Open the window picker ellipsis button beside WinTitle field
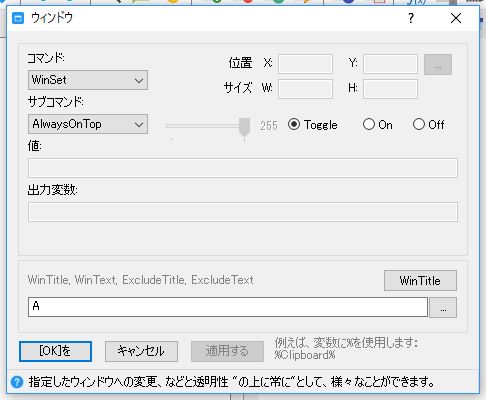Image resolution: width=486 pixels, height=400 pixels. click(443, 308)
